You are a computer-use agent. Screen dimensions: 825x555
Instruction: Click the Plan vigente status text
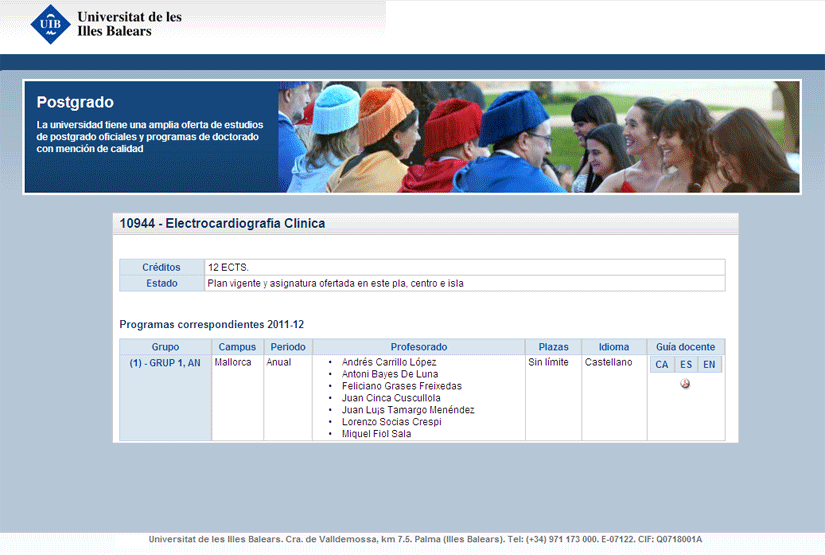[x=335, y=284]
